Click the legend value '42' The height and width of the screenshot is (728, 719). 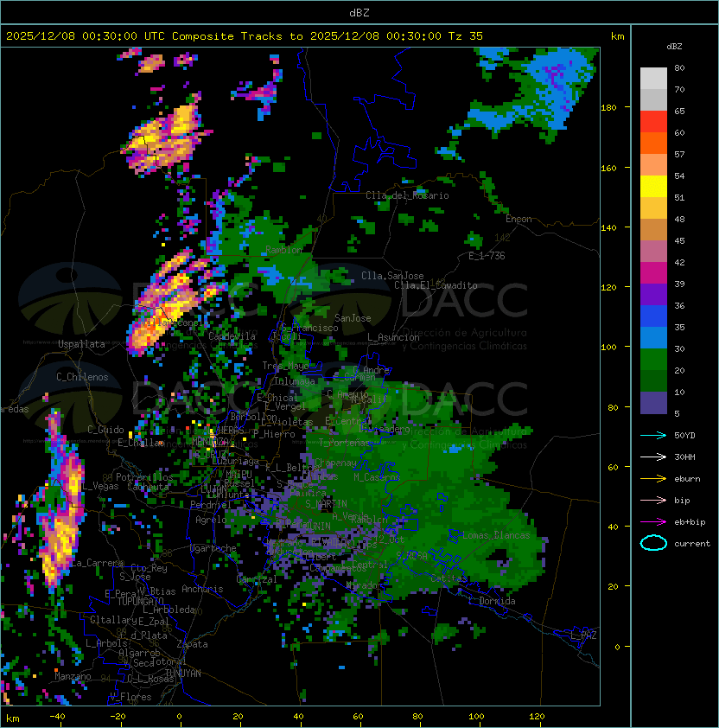click(679, 262)
